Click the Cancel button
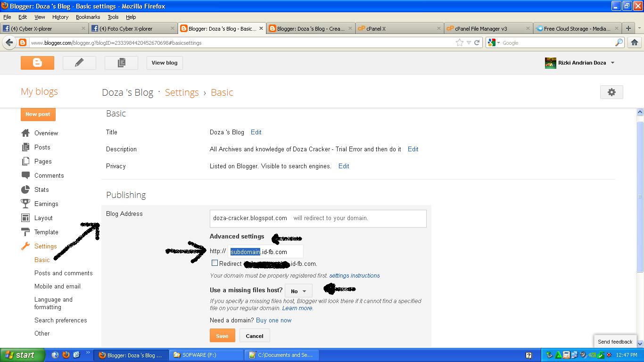The width and height of the screenshot is (644, 362). pyautogui.click(x=255, y=336)
